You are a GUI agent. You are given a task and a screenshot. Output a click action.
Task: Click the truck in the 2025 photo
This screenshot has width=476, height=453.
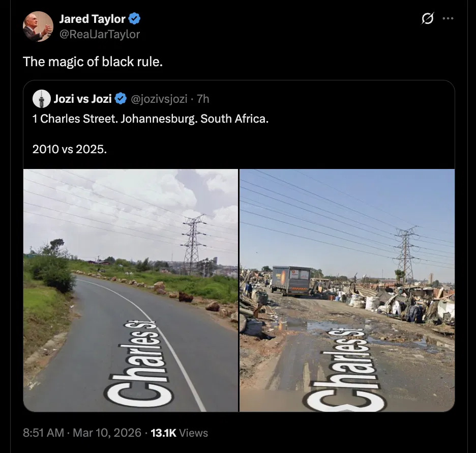(291, 280)
